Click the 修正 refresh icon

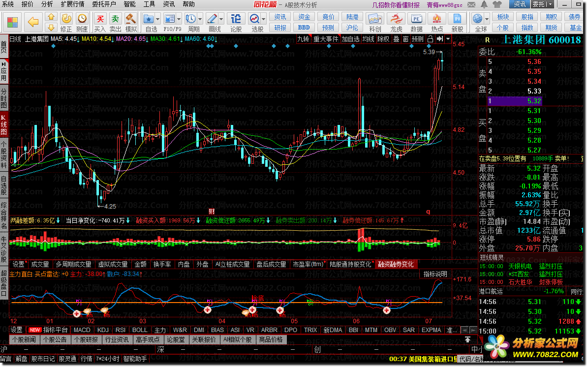pos(66,19)
